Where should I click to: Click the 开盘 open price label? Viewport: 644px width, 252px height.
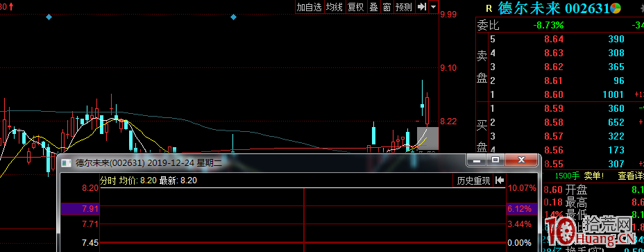coord(576,190)
